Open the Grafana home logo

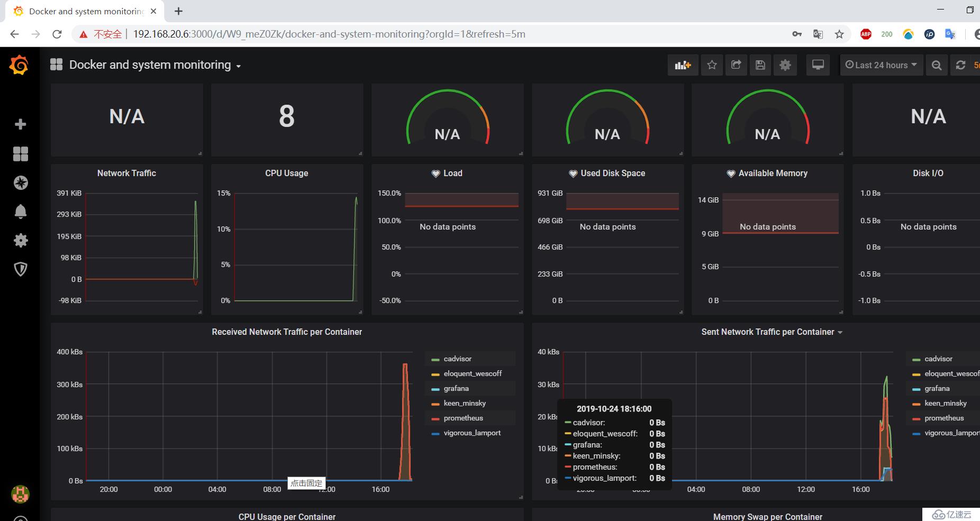click(x=19, y=65)
